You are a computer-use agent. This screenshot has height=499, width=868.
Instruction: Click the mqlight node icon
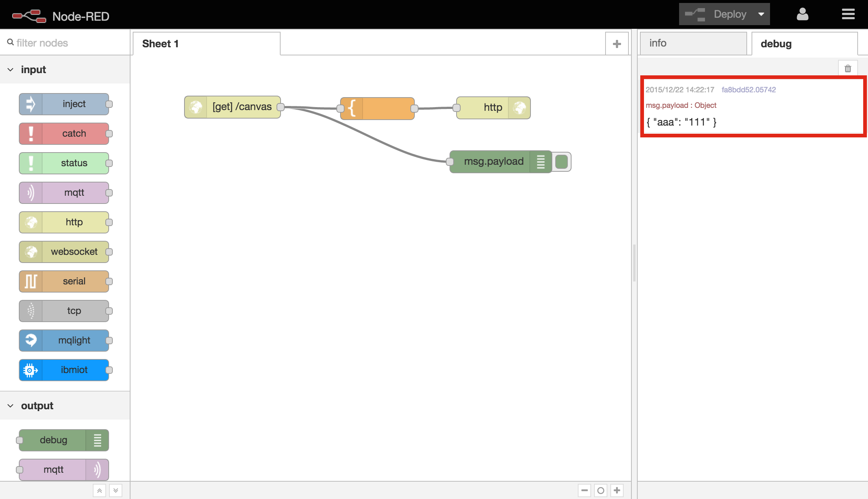(31, 341)
